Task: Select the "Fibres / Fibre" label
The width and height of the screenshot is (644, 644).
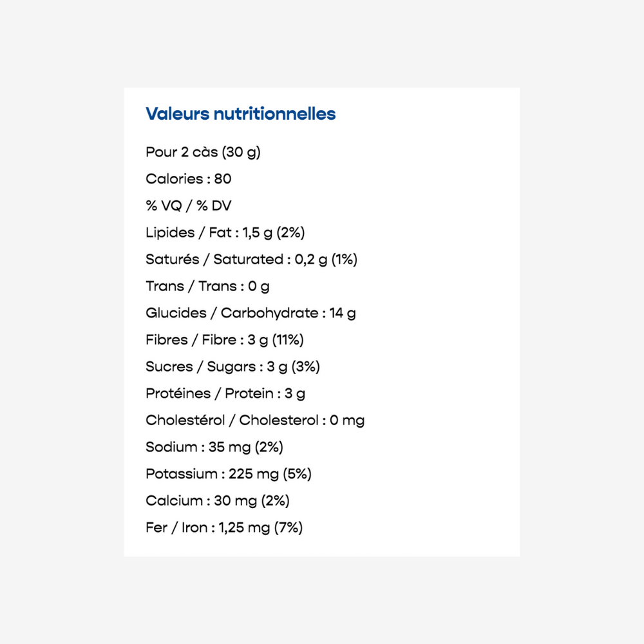Action: coord(191,340)
